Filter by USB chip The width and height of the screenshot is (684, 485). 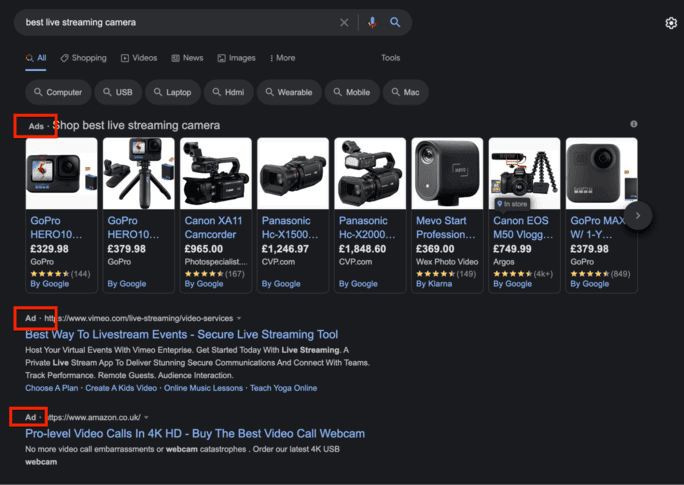click(118, 92)
